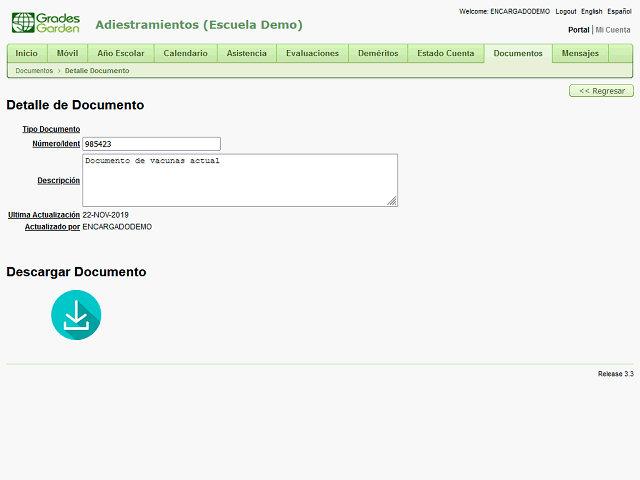Select the Documentos tab
Screen dimensions: 640x480
pos(517,53)
